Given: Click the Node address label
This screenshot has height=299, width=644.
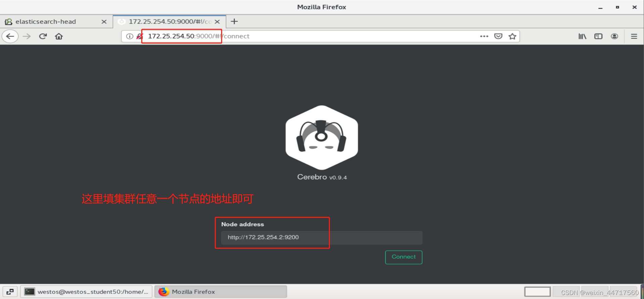Looking at the screenshot, I should 242,224.
